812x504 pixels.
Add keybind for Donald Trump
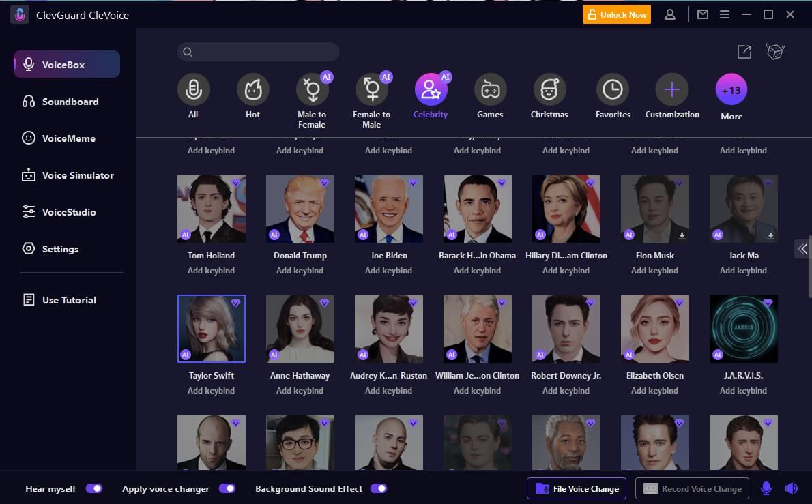click(x=300, y=271)
